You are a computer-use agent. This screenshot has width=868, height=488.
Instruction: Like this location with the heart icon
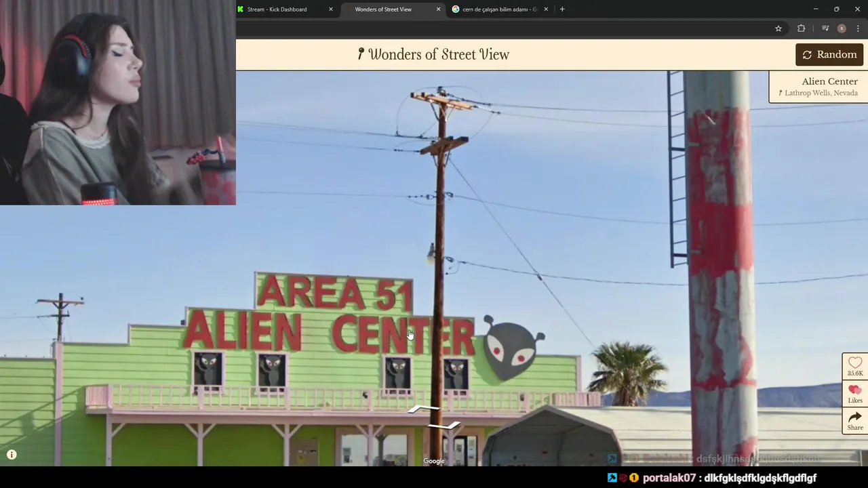click(x=855, y=363)
